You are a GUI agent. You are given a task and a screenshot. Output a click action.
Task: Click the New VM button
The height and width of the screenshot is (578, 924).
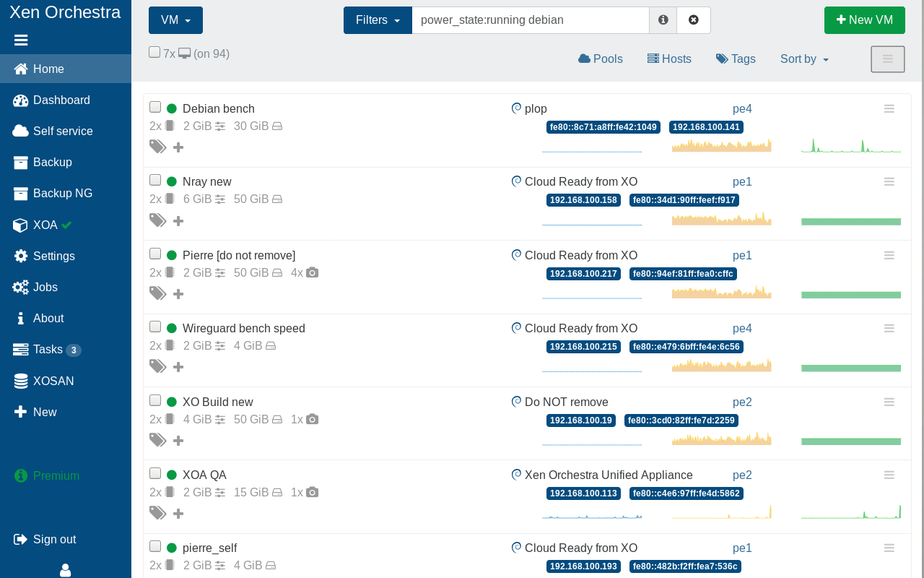pos(864,20)
